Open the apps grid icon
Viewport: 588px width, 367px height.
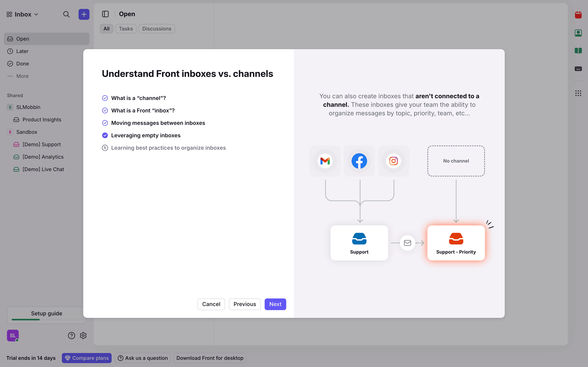(x=578, y=93)
